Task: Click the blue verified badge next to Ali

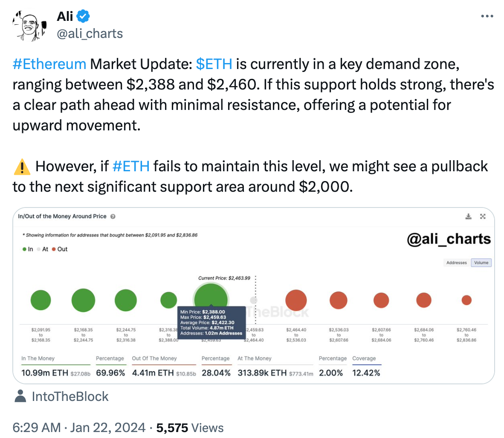Action: pos(83,17)
